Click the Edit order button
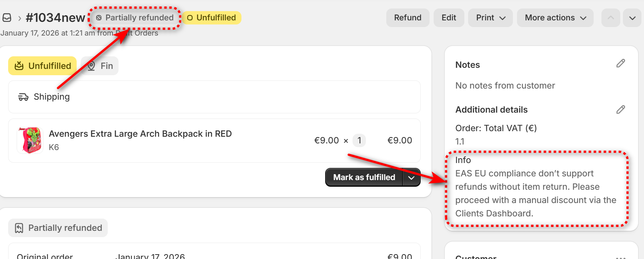This screenshot has width=644, height=259. 448,18
